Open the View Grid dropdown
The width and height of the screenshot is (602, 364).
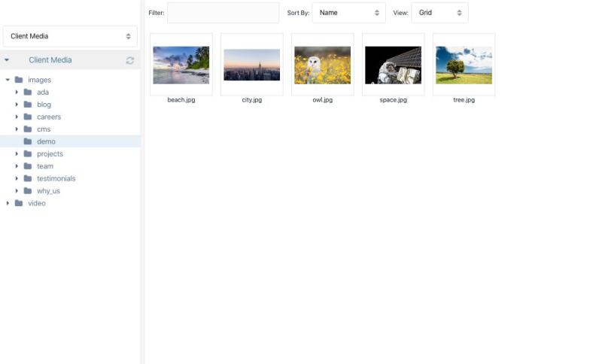[439, 13]
